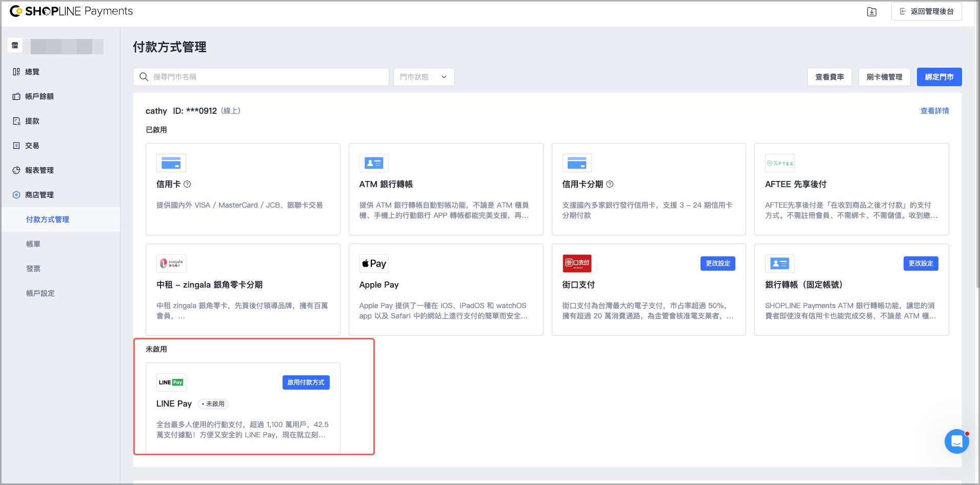Focus the 搜尋門市名稱 search field
This screenshot has width=980, height=485.
click(x=261, y=77)
